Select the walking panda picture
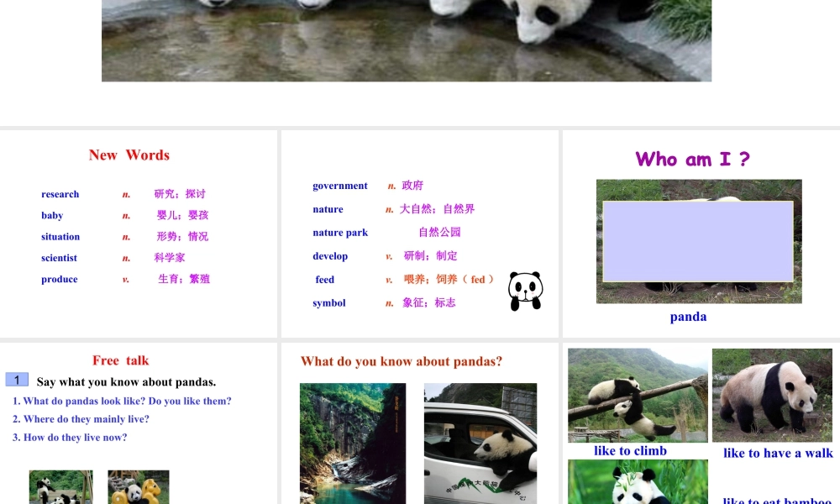840x504 pixels. pos(772,395)
